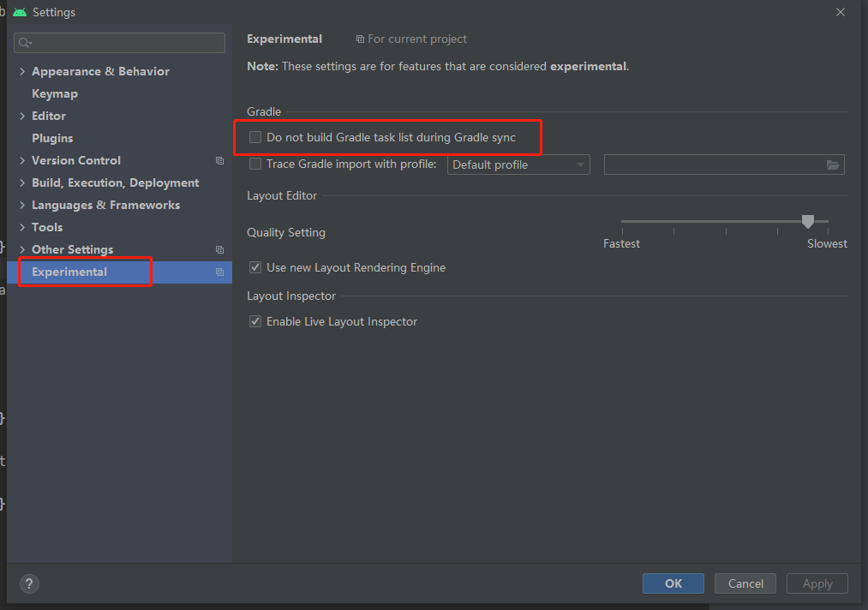
Task: Click the OK button
Action: tap(673, 583)
